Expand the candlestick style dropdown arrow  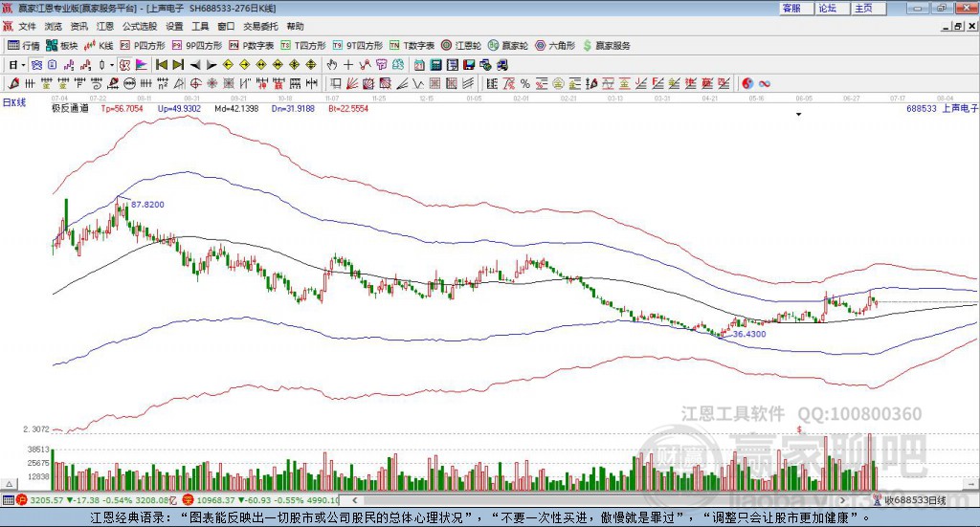(x=112, y=65)
